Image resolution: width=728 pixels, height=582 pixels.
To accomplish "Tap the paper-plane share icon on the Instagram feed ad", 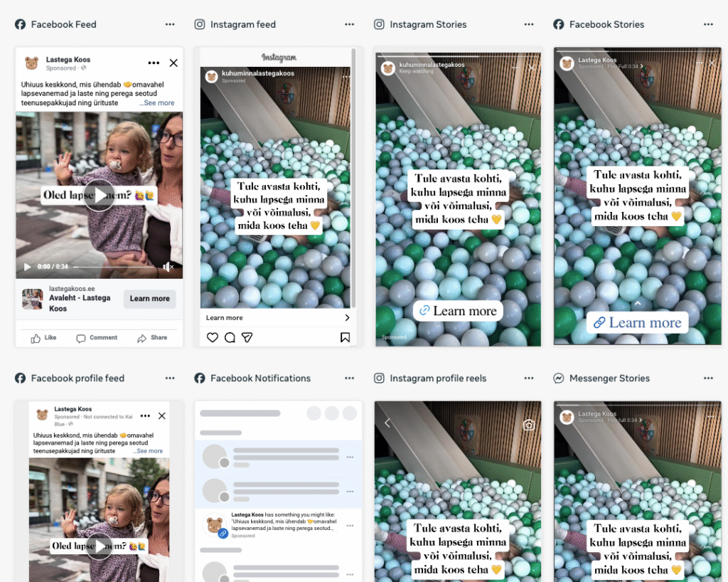I will pyautogui.click(x=247, y=337).
